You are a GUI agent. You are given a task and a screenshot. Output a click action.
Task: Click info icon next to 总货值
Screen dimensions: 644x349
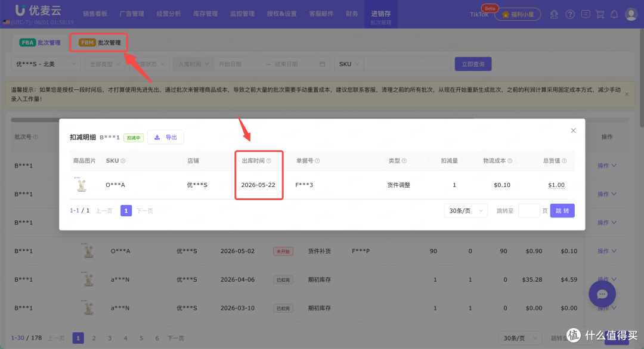click(564, 161)
